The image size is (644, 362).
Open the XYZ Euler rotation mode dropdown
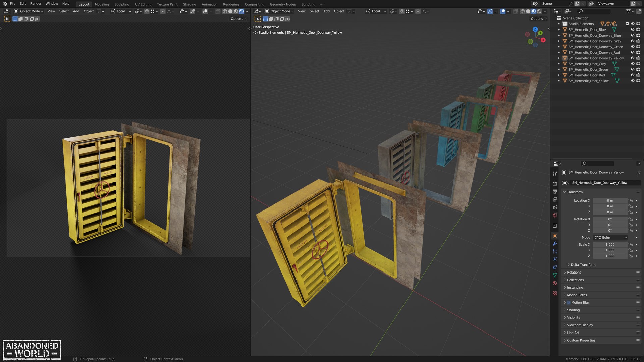point(610,238)
